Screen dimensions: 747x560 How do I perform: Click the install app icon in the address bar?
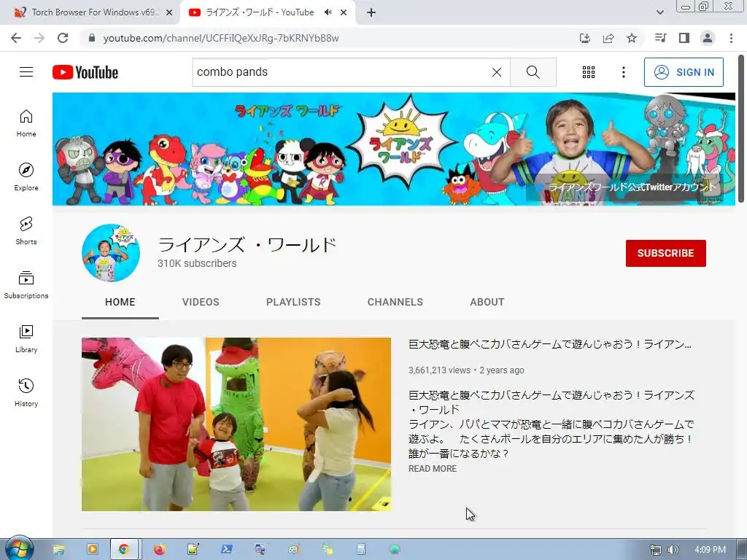585,38
